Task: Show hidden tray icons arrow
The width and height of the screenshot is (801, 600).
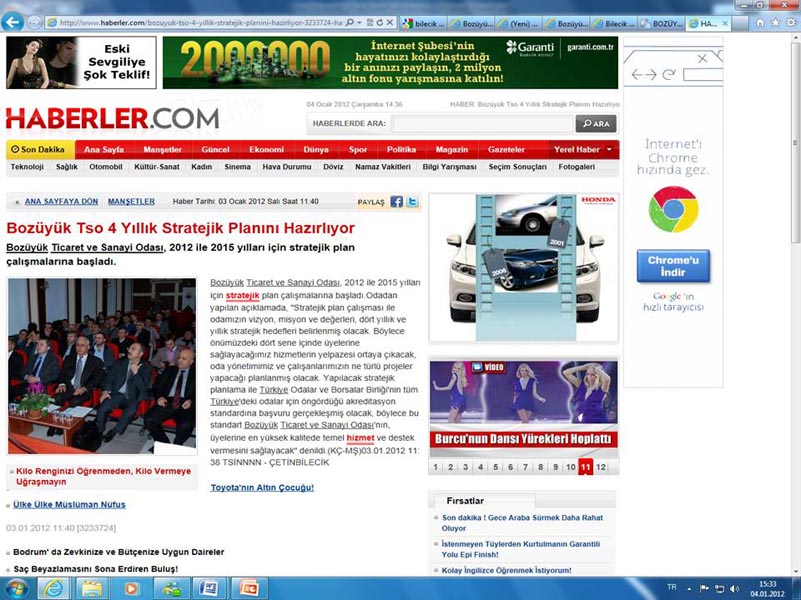Action: point(689,588)
